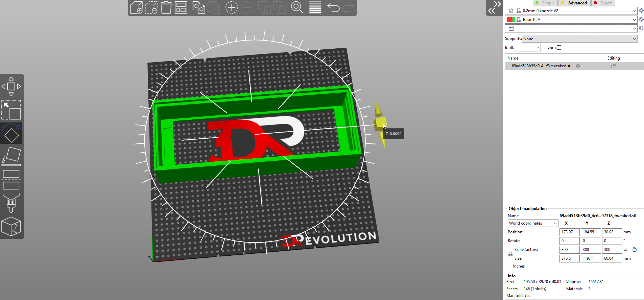
Task: Click the Rotate Z input field
Action: point(612,241)
